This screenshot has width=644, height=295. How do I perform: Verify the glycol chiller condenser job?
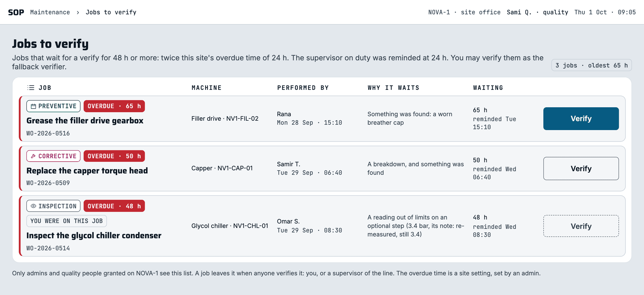click(581, 226)
